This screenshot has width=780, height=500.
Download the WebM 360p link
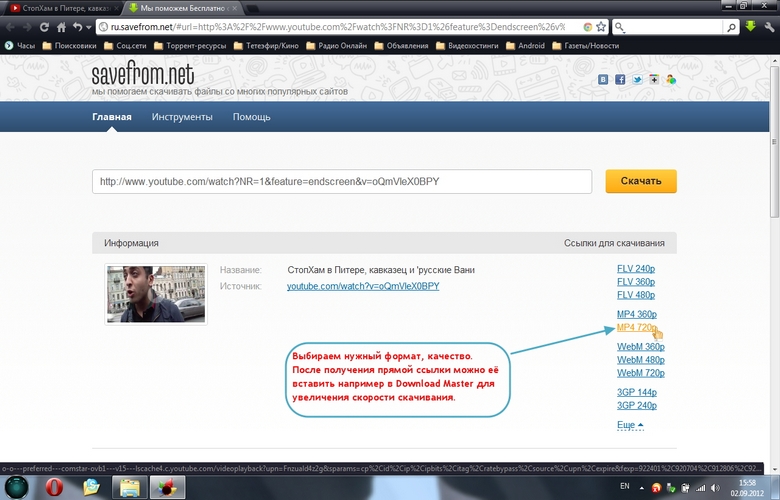click(x=641, y=347)
